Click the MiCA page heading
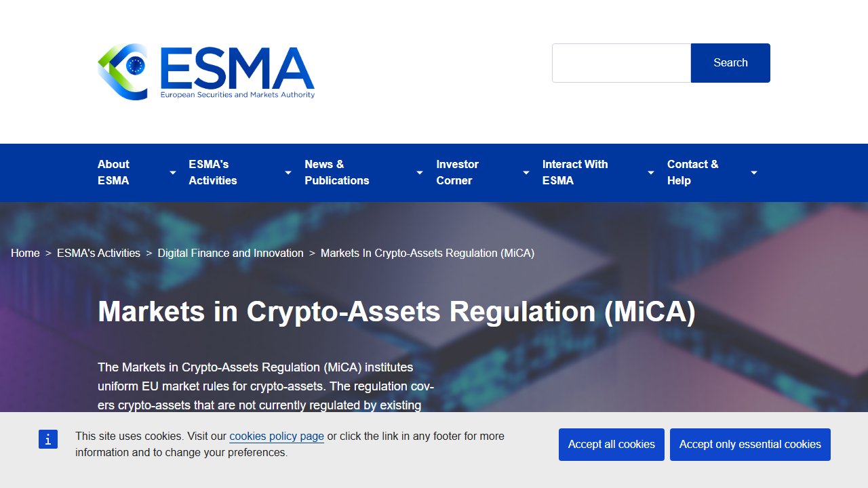Viewport: 868px width, 488px height. pos(397,312)
